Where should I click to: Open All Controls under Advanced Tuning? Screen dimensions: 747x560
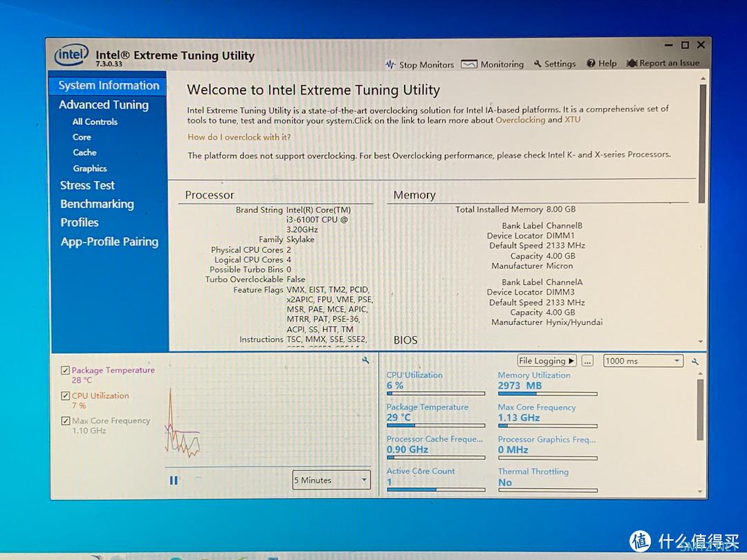(95, 122)
